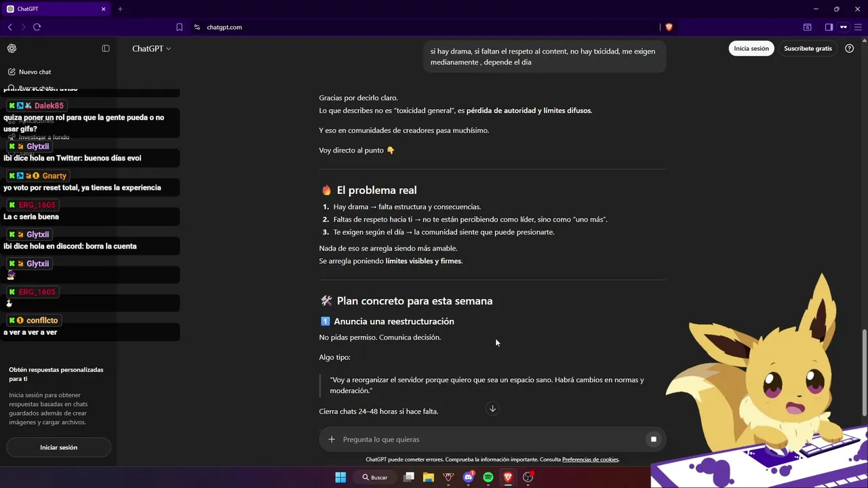Screen dimensions: 868x488
Task: Collapse the sidebar with the panel icon
Action: 106,48
